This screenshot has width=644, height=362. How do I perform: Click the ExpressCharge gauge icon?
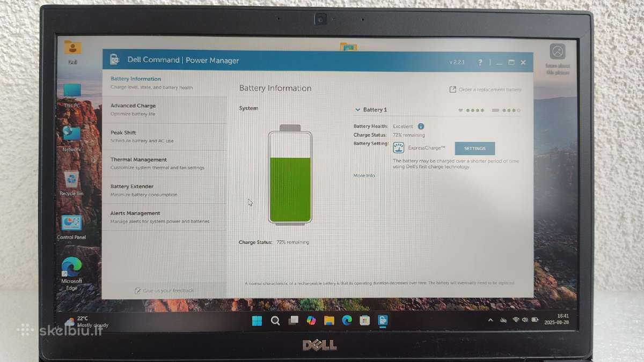(x=398, y=148)
